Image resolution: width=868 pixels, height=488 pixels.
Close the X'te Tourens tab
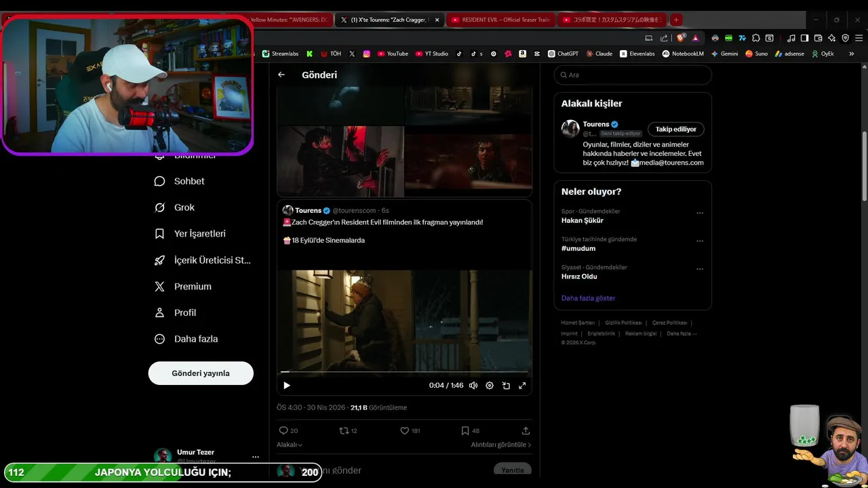437,20
